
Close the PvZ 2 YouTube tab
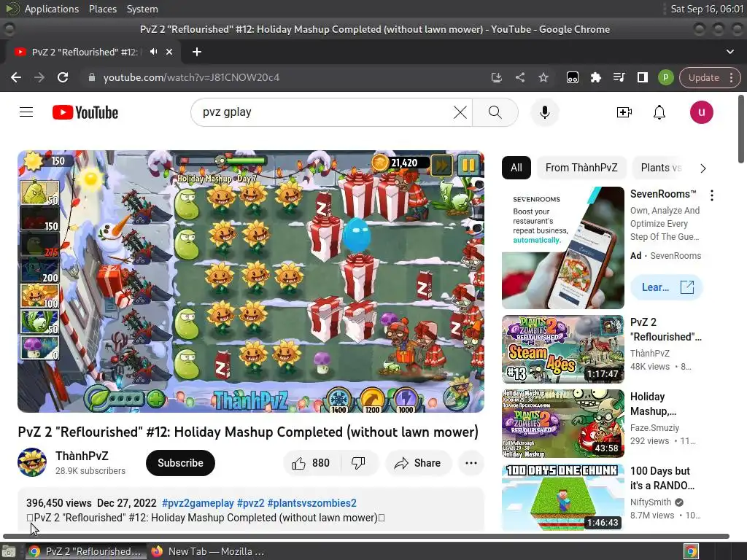pos(169,52)
